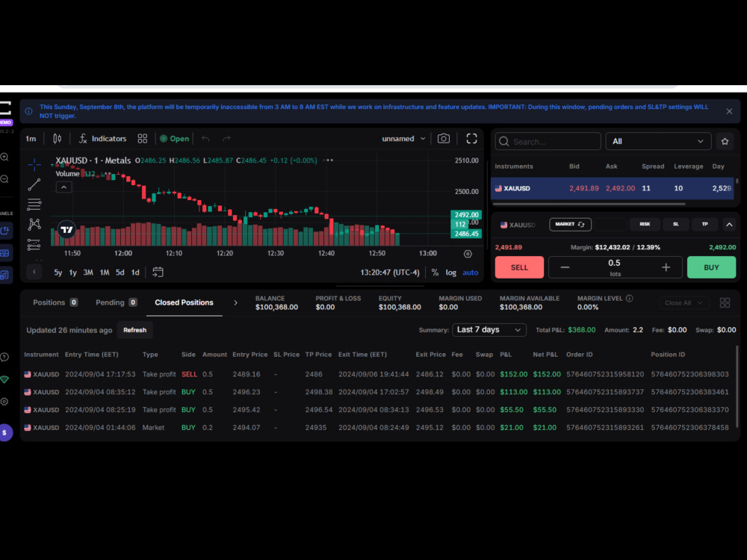Viewport: 747px width, 560px height.
Task: Enable the SL toggle on the order panel
Action: point(676,223)
